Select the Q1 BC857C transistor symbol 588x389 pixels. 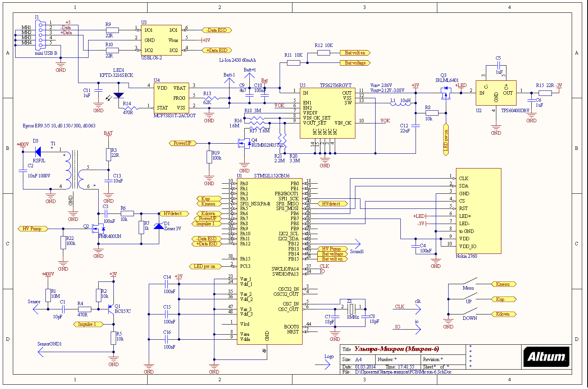click(x=110, y=309)
